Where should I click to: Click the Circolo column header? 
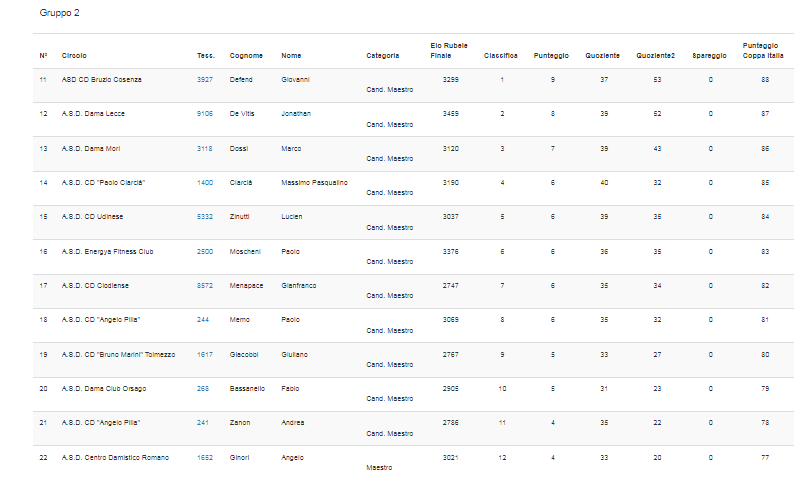click(x=74, y=56)
